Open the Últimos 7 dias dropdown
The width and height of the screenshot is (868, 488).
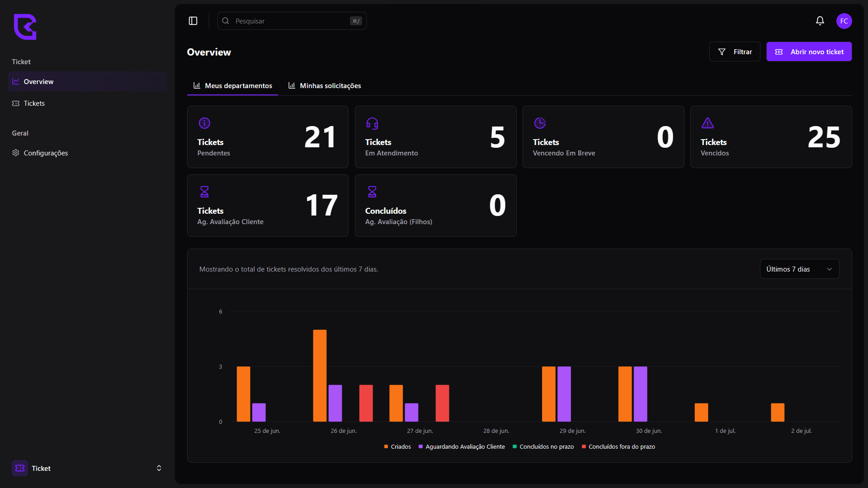point(799,269)
